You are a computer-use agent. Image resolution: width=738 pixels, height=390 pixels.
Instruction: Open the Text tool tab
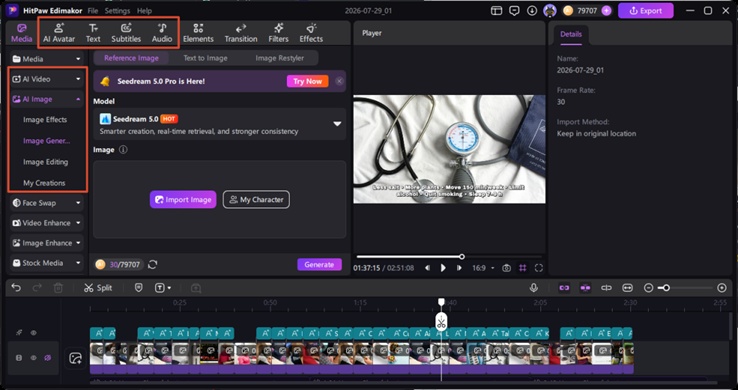point(93,33)
